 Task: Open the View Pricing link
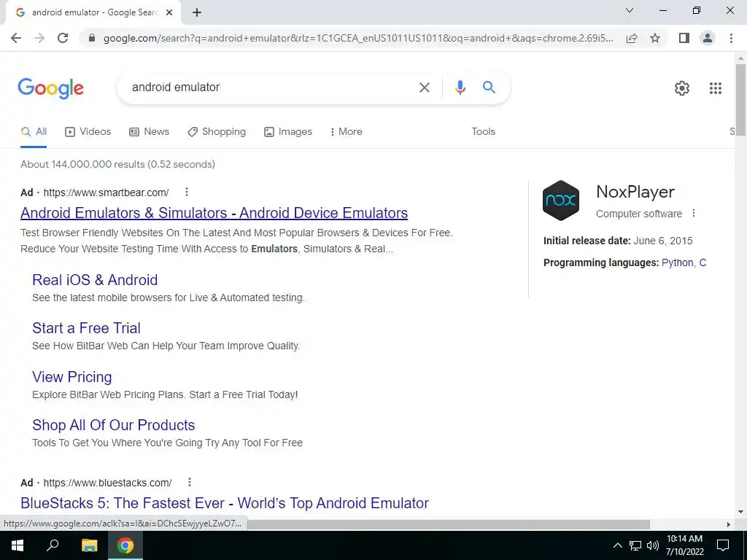coord(72,377)
